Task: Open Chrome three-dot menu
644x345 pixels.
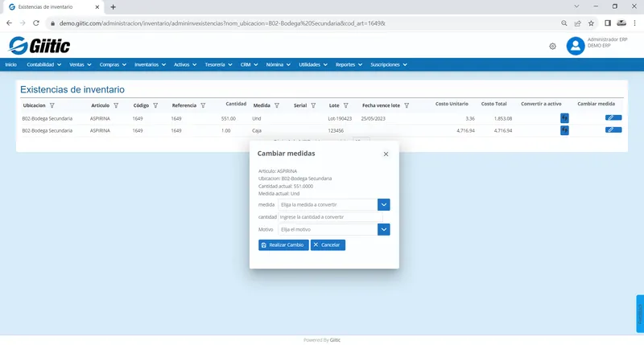Action: [634, 23]
